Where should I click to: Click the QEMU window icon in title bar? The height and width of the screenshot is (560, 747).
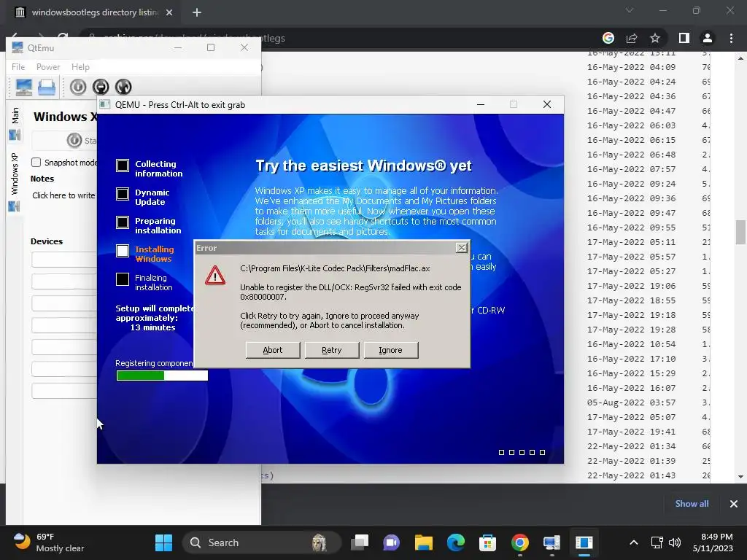pos(105,105)
